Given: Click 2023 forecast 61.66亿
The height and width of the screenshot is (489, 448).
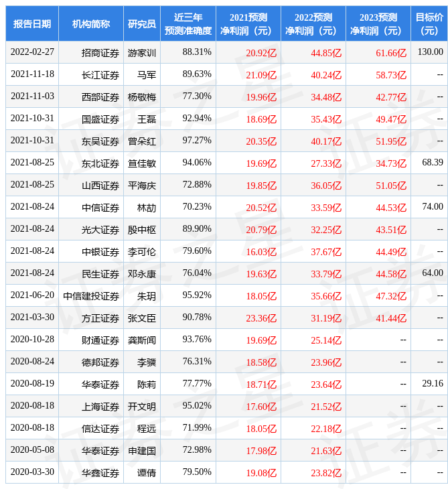Looking at the screenshot, I should 391,53.
